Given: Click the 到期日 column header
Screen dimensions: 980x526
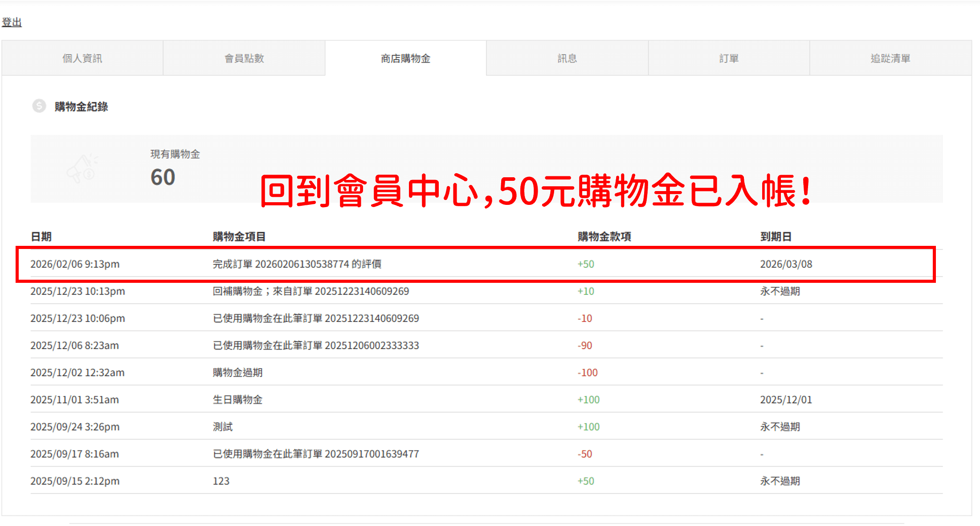Looking at the screenshot, I should pyautogui.click(x=776, y=236).
